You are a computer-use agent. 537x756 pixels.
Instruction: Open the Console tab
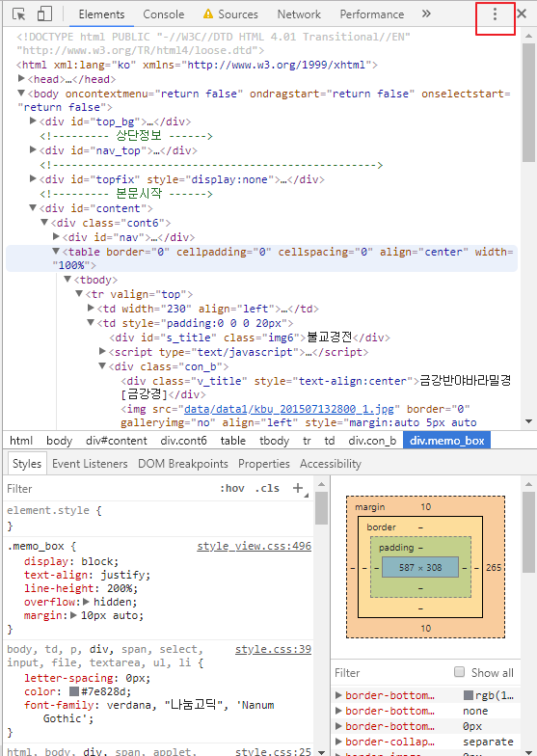point(164,14)
